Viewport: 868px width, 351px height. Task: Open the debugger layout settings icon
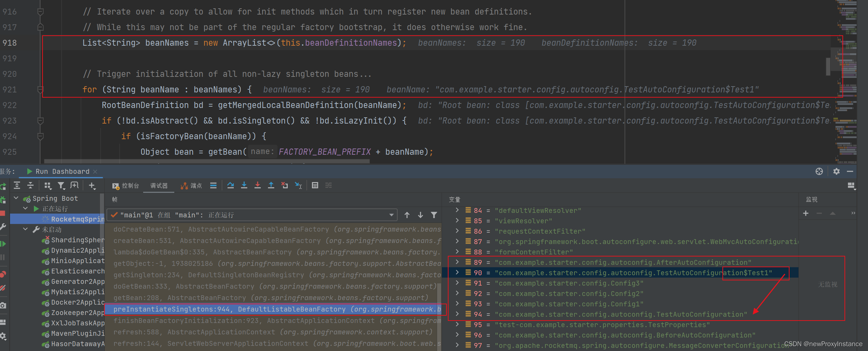(x=851, y=186)
